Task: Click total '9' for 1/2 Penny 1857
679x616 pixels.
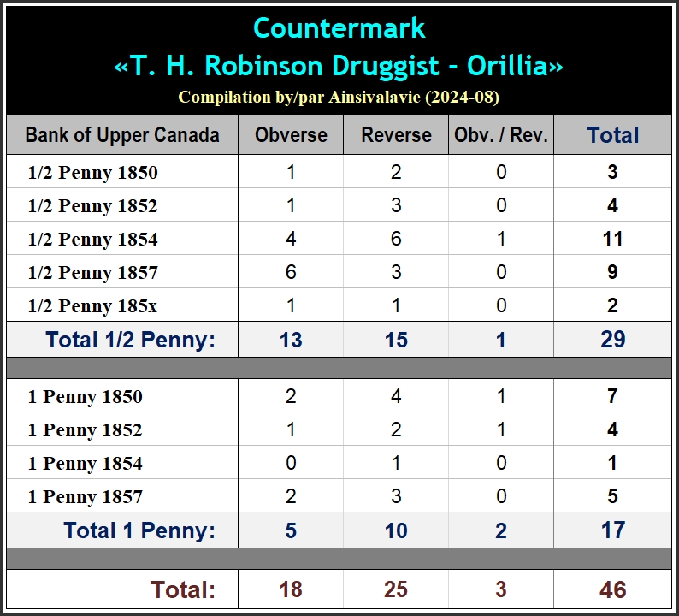Action: [x=612, y=272]
